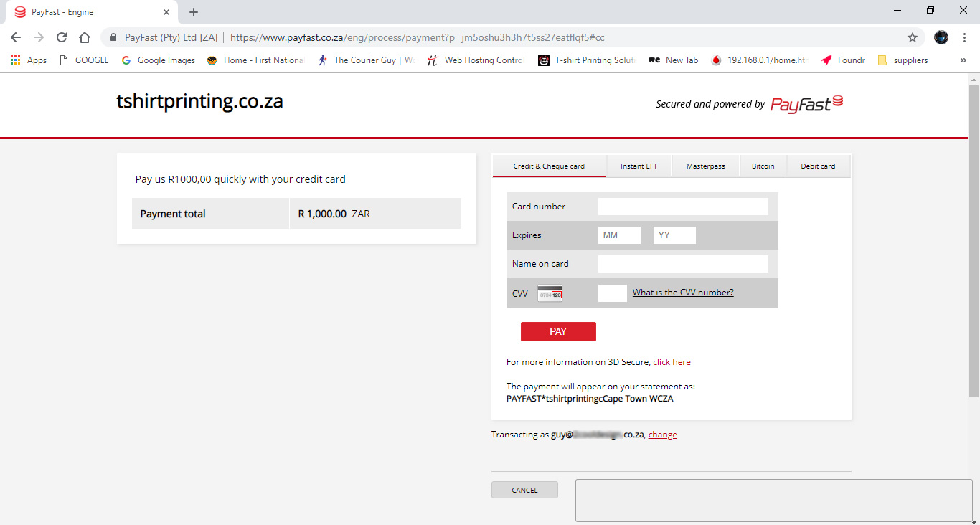This screenshot has width=980, height=525.
Task: Click the browser address bar URL
Action: tap(417, 37)
